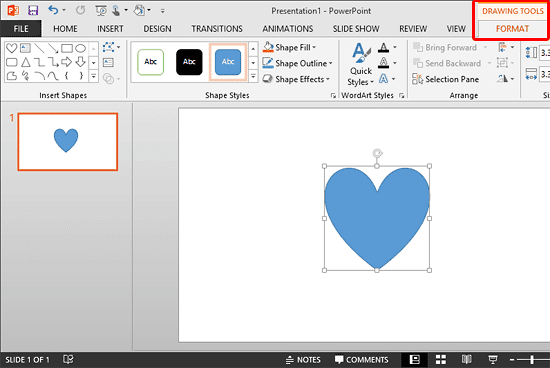Switch to the SLIDE SHOW tab
This screenshot has height=368, width=550.
coord(356,29)
